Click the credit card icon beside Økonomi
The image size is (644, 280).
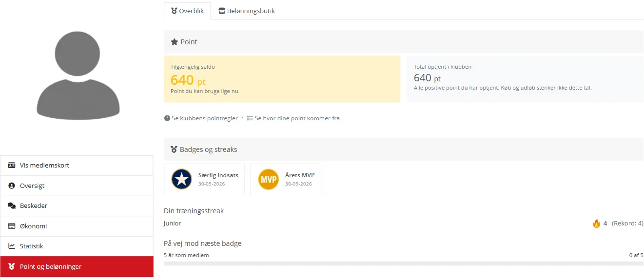tap(12, 226)
